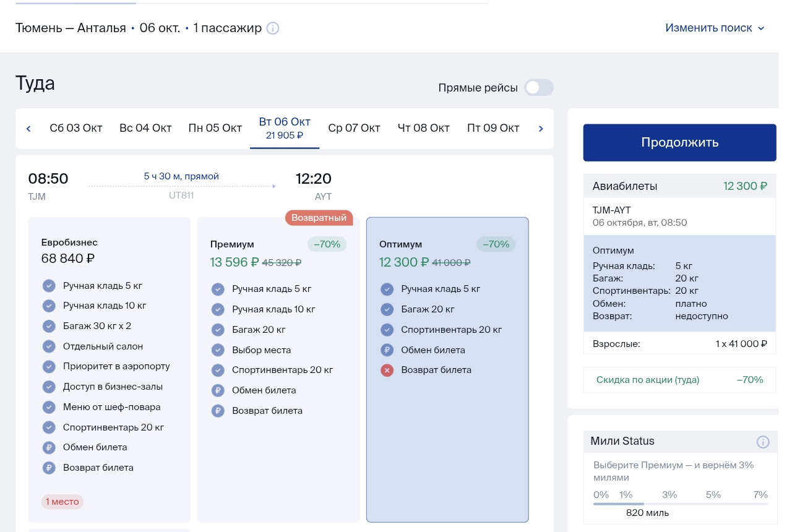Viewport: 792px width, 532px height.
Task: Click the Мили Status percentage progress bar
Action: point(681,504)
